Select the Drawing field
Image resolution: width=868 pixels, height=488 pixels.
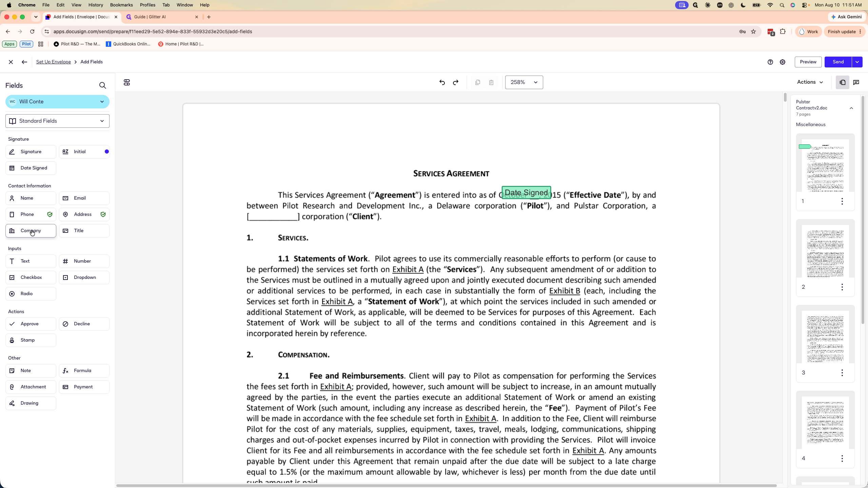pos(31,403)
